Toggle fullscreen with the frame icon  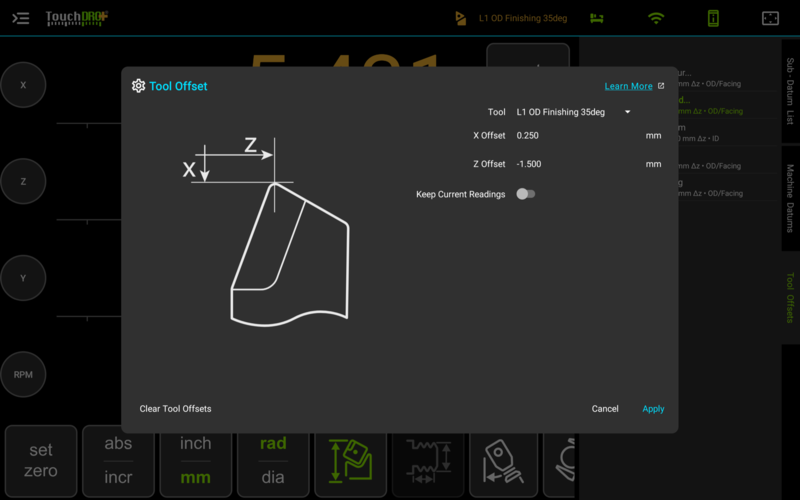tap(770, 18)
